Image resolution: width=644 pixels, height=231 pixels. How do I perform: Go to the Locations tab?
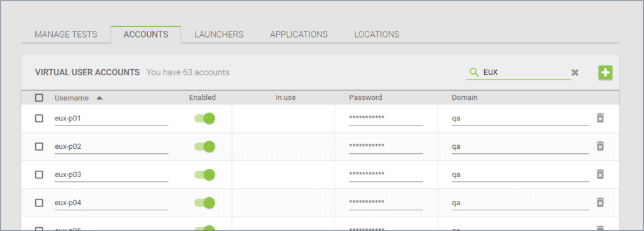pyautogui.click(x=377, y=35)
